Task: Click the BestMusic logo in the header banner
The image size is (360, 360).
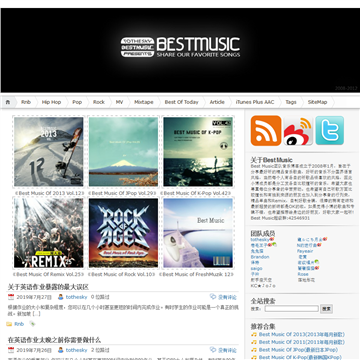Action: pyautogui.click(x=180, y=47)
